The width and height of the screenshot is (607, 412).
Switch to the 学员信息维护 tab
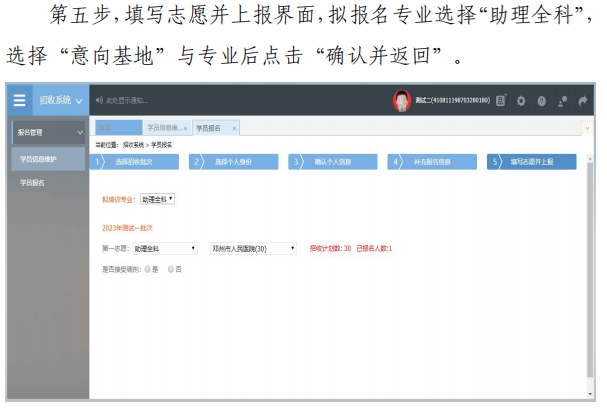pyautogui.click(x=163, y=128)
